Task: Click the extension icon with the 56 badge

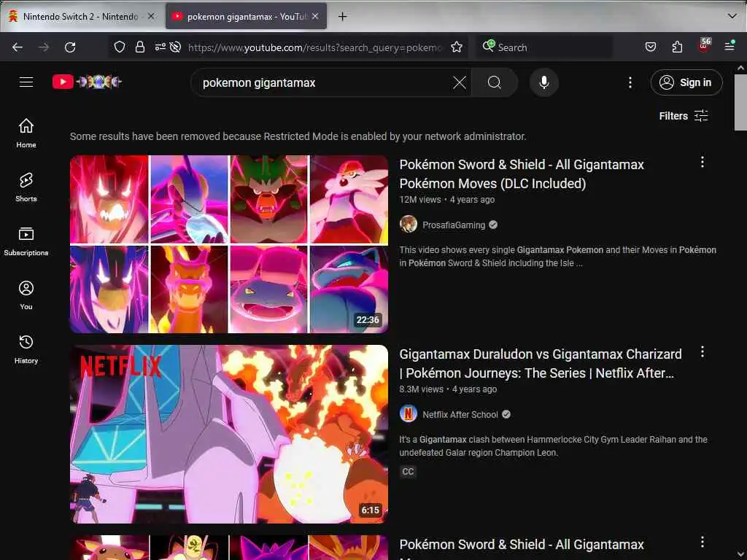Action: click(x=704, y=46)
